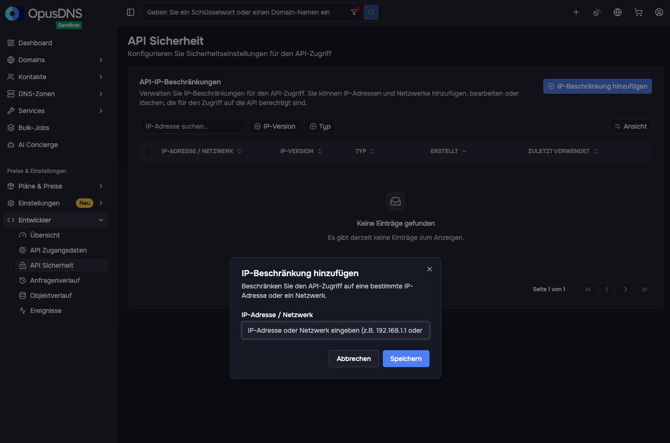Expand the Einstellungen chevron

101,203
